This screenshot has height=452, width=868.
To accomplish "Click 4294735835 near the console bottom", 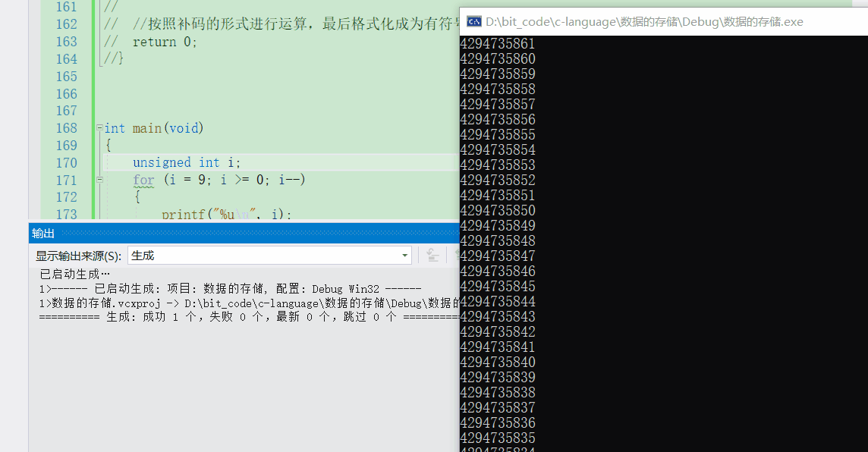I will 497,438.
